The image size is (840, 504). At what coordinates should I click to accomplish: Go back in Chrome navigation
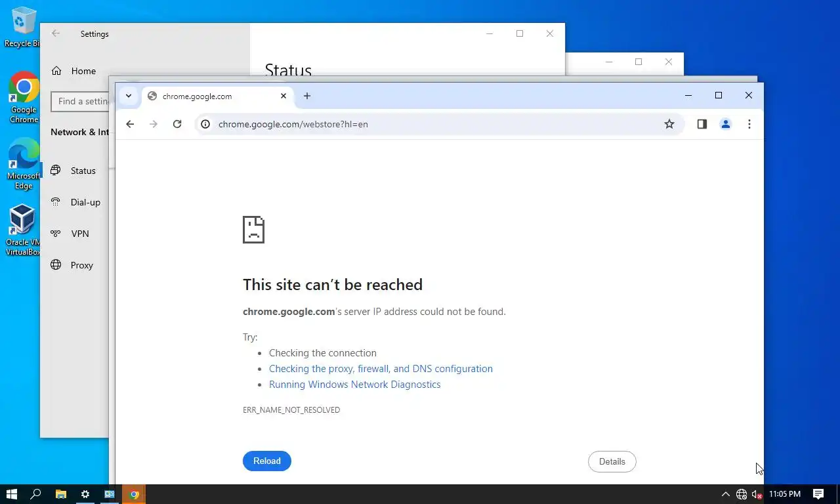pos(130,124)
